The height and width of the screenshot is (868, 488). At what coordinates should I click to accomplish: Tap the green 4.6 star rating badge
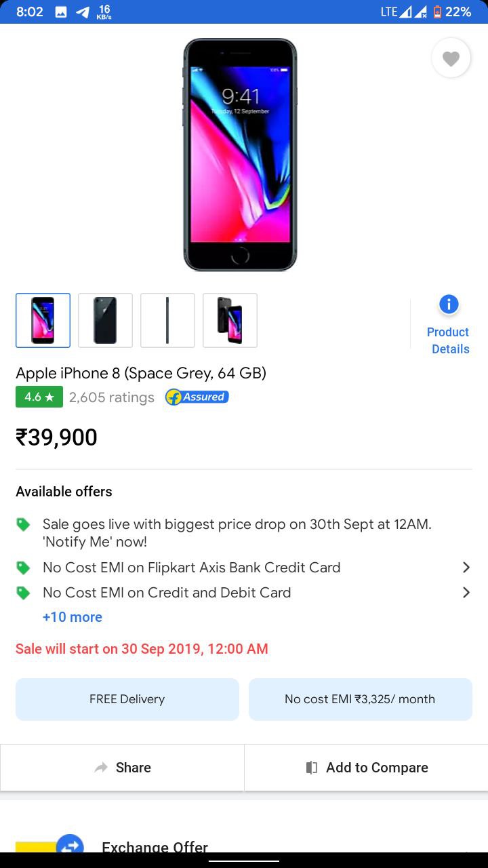(39, 397)
